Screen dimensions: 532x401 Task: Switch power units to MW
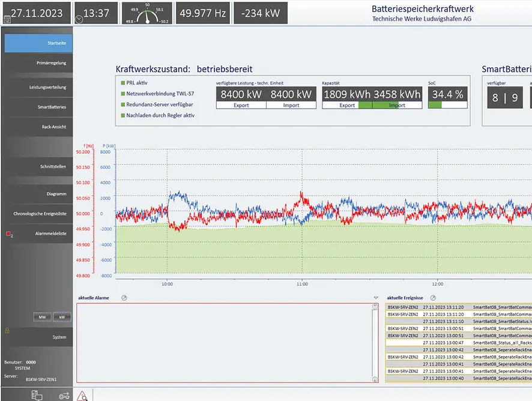click(x=42, y=317)
